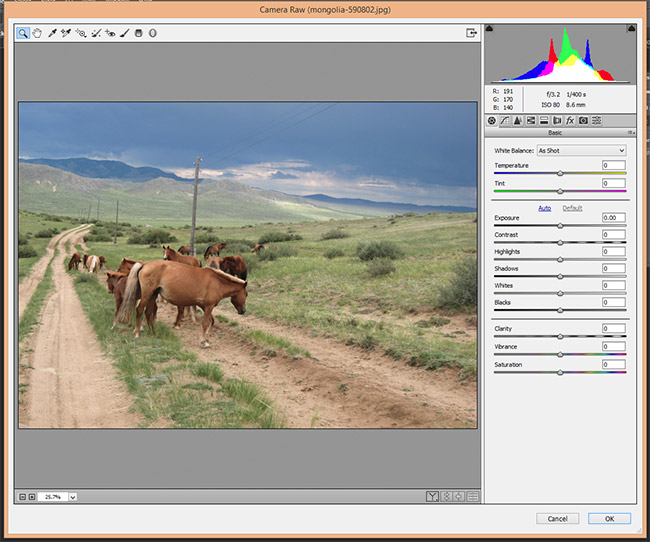
Task: Click the OK button
Action: click(609, 519)
